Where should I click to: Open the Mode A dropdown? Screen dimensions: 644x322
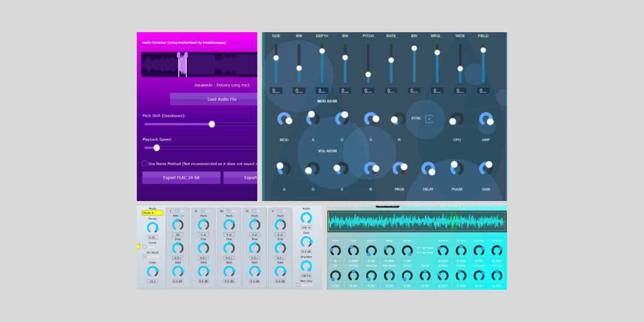152,213
